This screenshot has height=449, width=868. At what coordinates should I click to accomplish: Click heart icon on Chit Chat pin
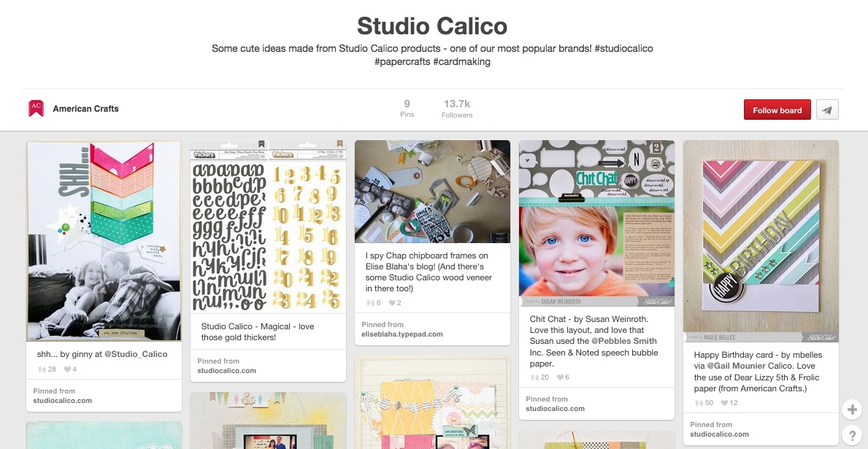click(560, 377)
